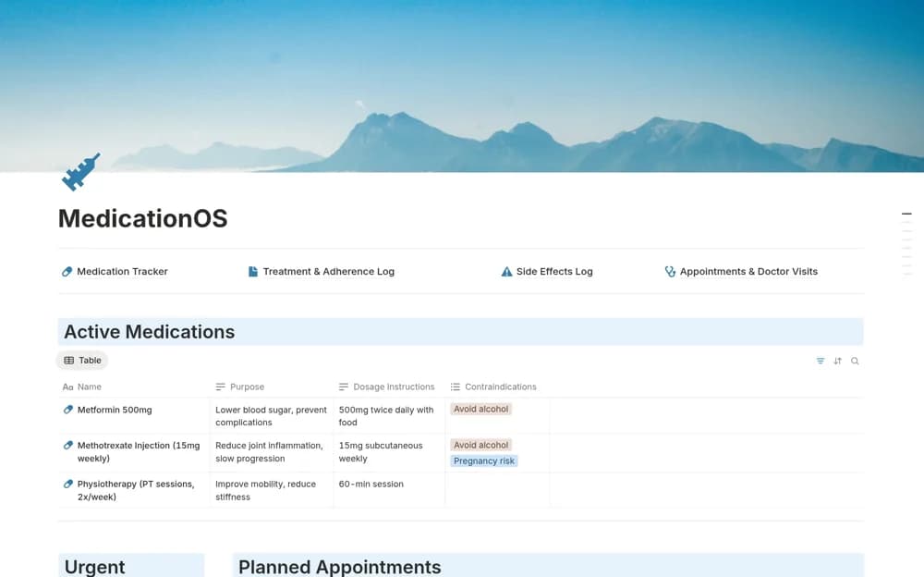Open the filter icon in Active Medications
Viewport: 924px width, 577px height.
(821, 361)
